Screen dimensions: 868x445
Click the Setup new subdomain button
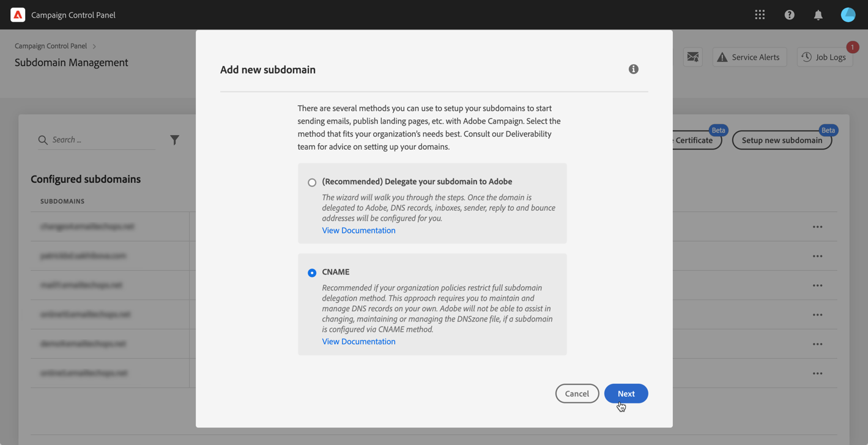tap(782, 140)
